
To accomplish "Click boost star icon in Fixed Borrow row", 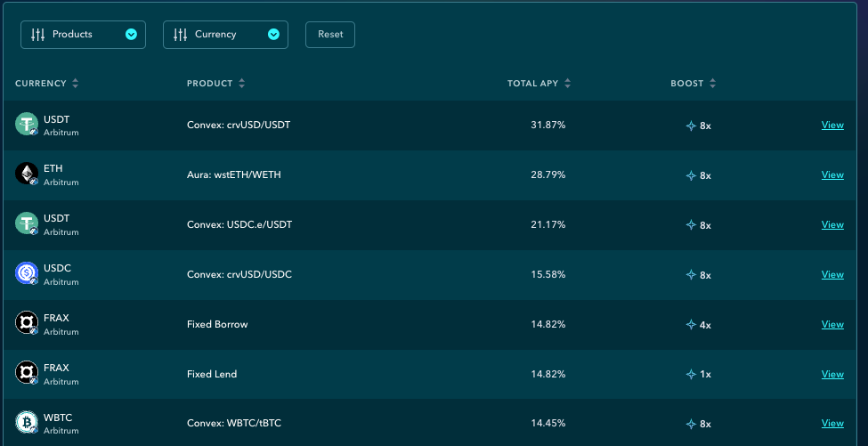I will (691, 325).
